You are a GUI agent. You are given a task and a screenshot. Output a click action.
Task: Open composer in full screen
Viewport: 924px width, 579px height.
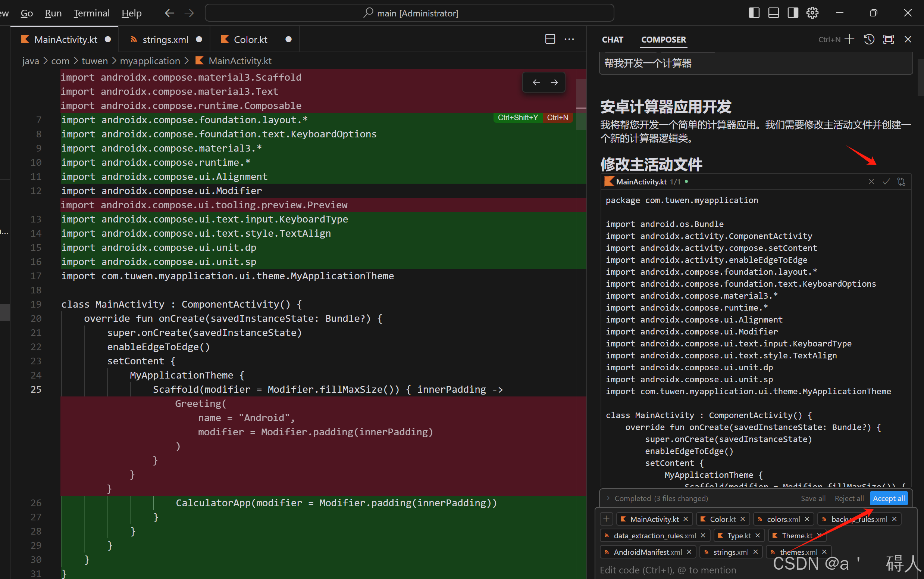pyautogui.click(x=889, y=39)
